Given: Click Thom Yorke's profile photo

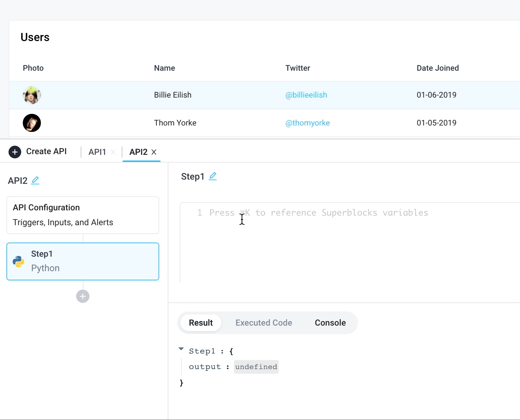Looking at the screenshot, I should point(32,123).
